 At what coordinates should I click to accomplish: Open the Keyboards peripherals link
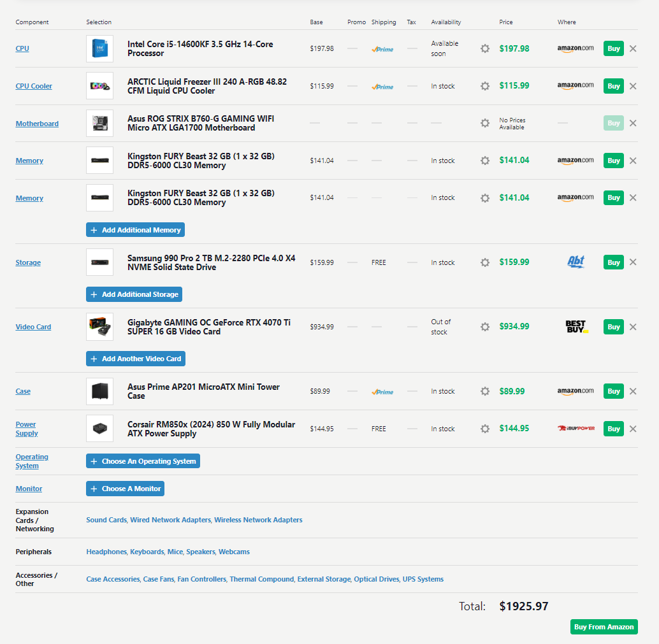tap(147, 552)
